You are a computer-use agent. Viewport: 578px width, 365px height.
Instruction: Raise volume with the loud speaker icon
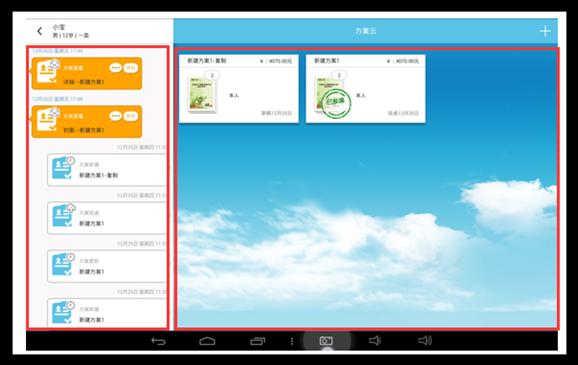(x=425, y=341)
